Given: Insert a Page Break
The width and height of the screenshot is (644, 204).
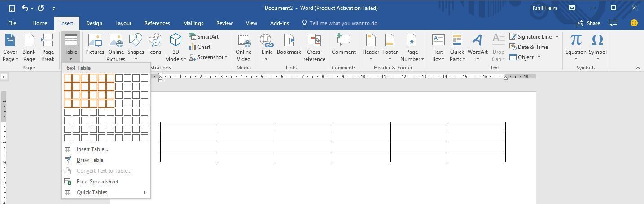Looking at the screenshot, I should pos(48,48).
